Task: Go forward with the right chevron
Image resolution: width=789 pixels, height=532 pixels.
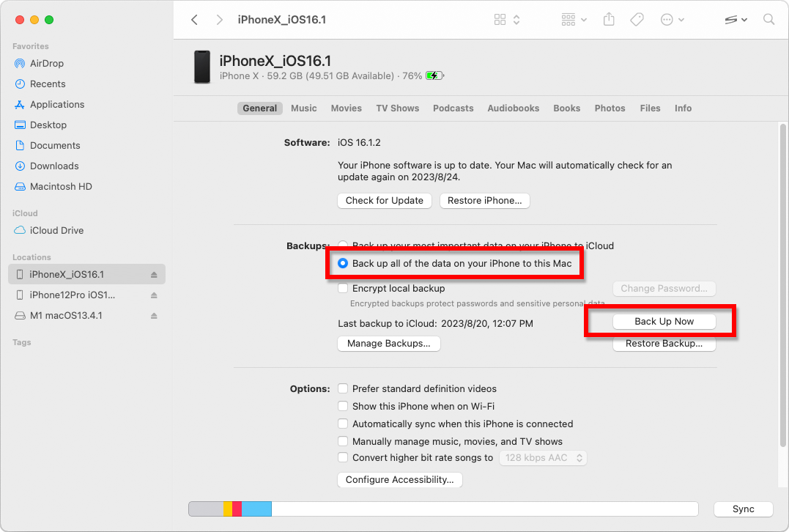Action: (x=219, y=20)
